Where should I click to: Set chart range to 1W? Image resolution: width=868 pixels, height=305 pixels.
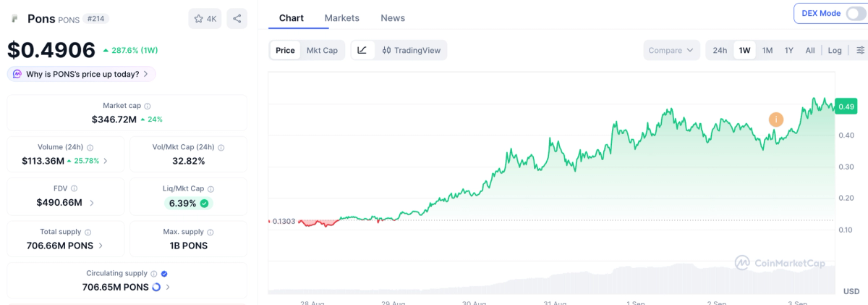tap(744, 50)
